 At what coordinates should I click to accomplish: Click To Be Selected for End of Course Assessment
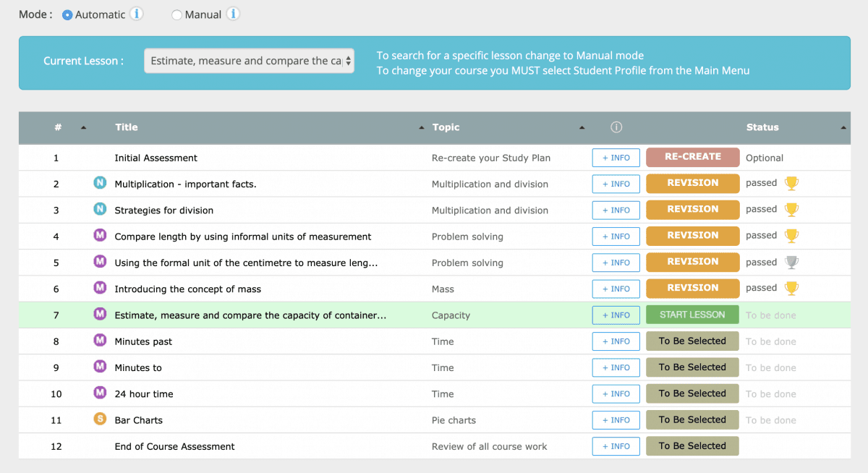point(693,446)
